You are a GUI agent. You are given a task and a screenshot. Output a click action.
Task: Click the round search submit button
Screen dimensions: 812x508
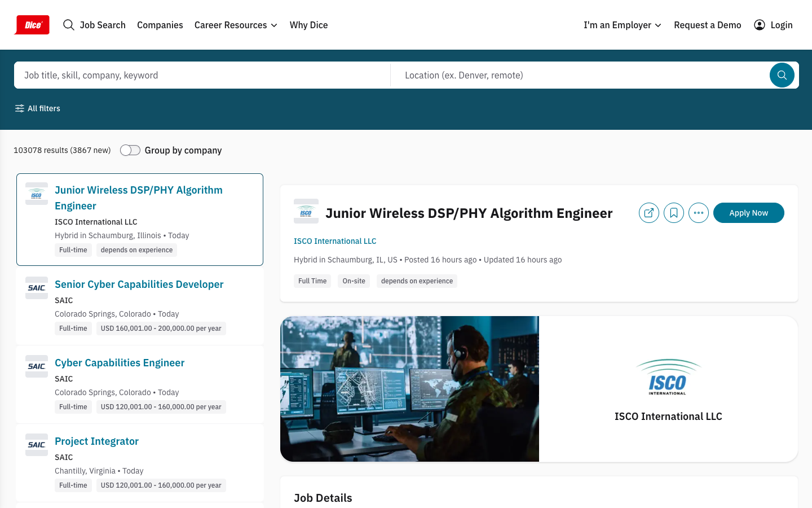tap(782, 75)
